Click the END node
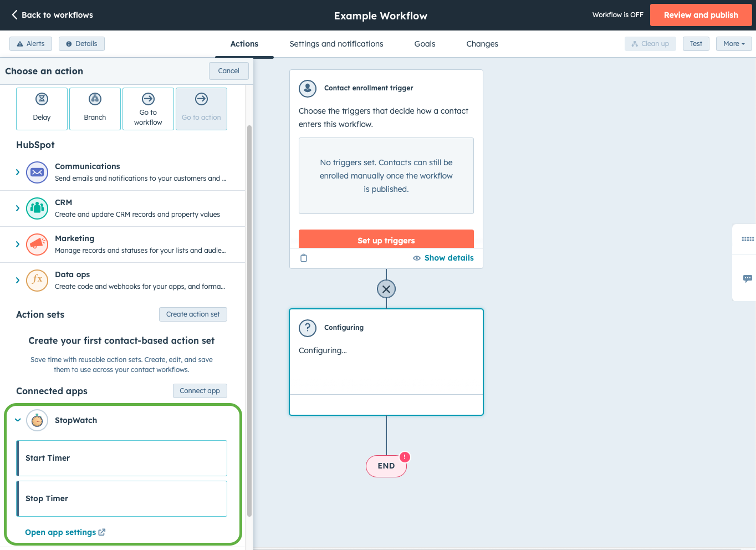The height and width of the screenshot is (550, 756). click(386, 466)
